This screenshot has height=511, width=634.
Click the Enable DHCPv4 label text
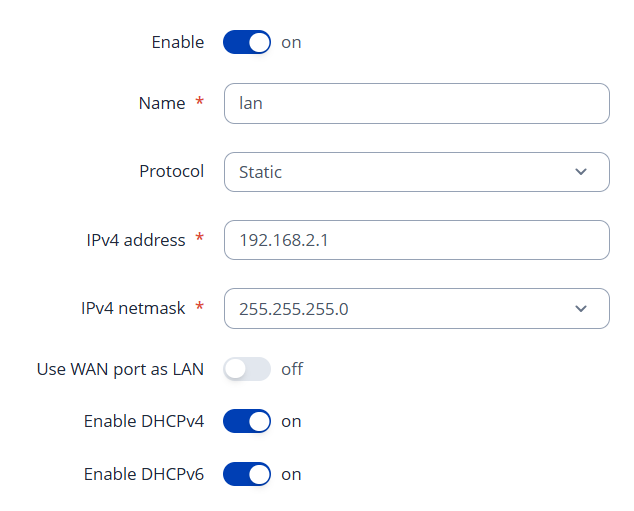coord(143,421)
